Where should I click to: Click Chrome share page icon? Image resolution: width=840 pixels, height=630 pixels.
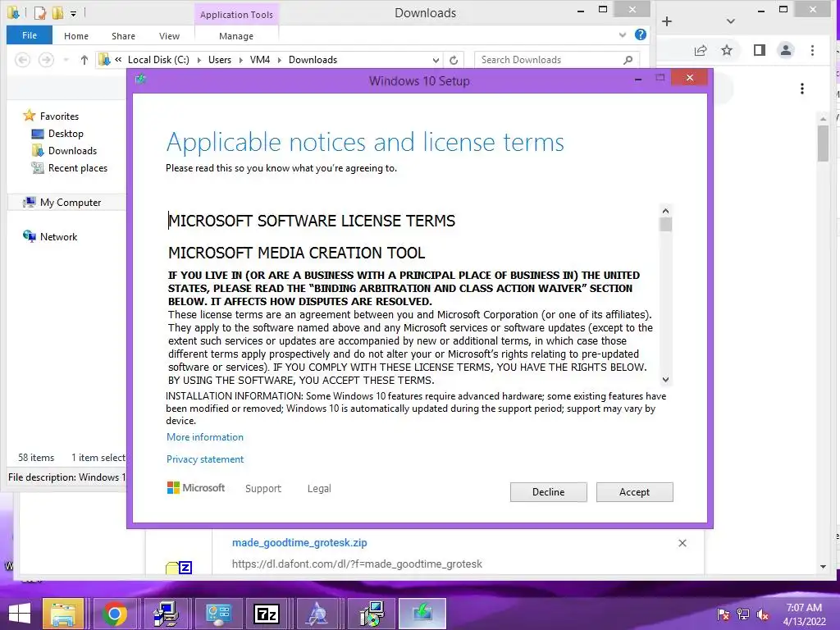(x=701, y=50)
